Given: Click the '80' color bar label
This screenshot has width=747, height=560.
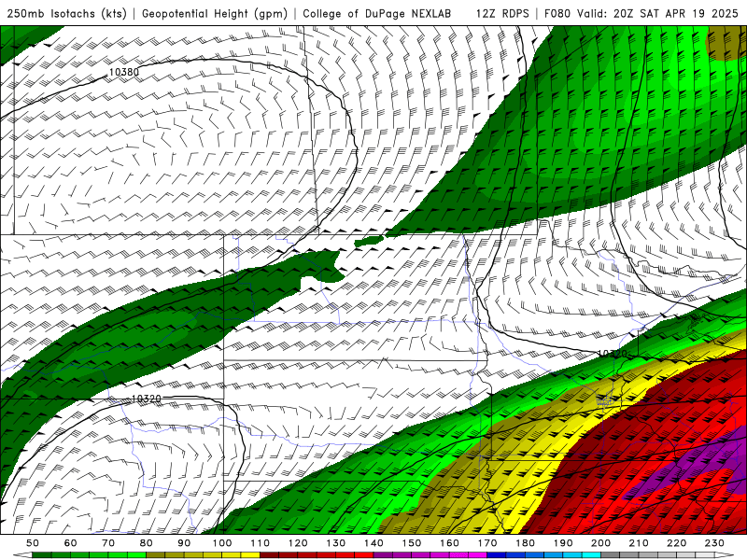Looking at the screenshot, I should click(x=146, y=543).
